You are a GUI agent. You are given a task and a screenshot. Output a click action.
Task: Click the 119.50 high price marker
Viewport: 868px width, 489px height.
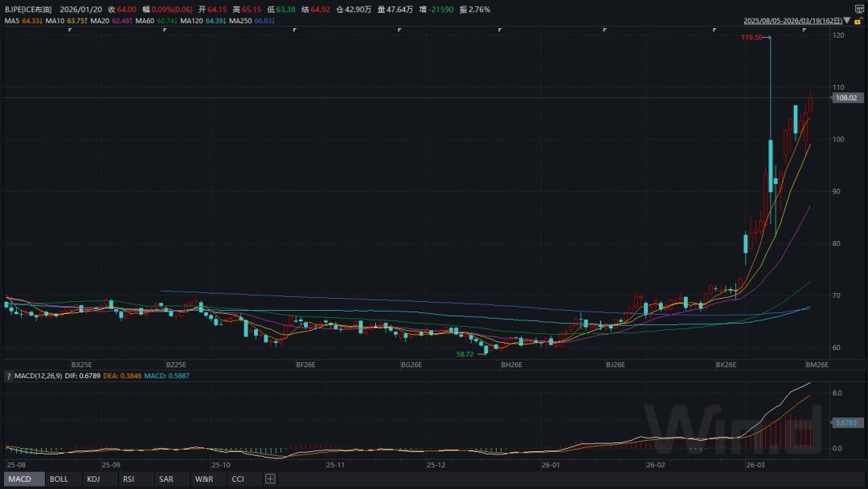click(x=751, y=38)
